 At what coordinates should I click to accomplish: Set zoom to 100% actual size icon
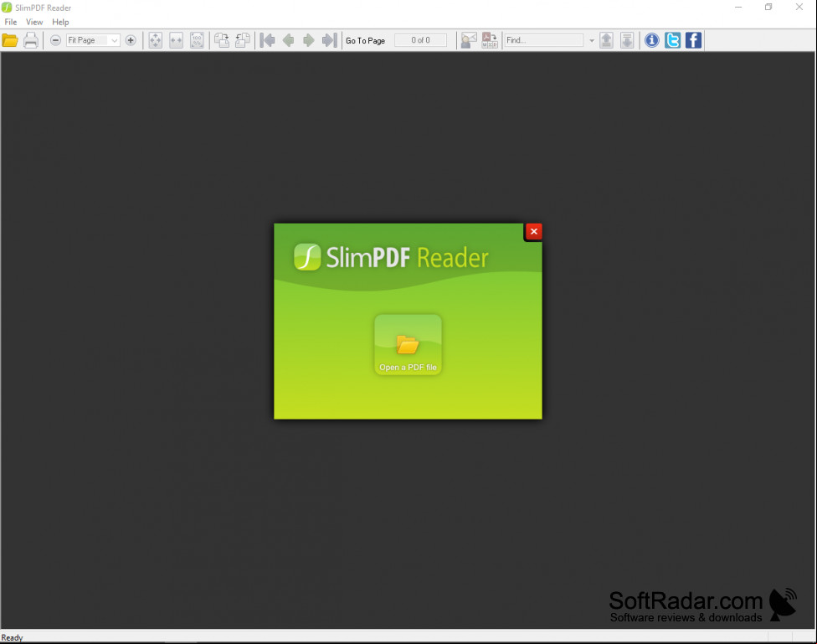197,40
